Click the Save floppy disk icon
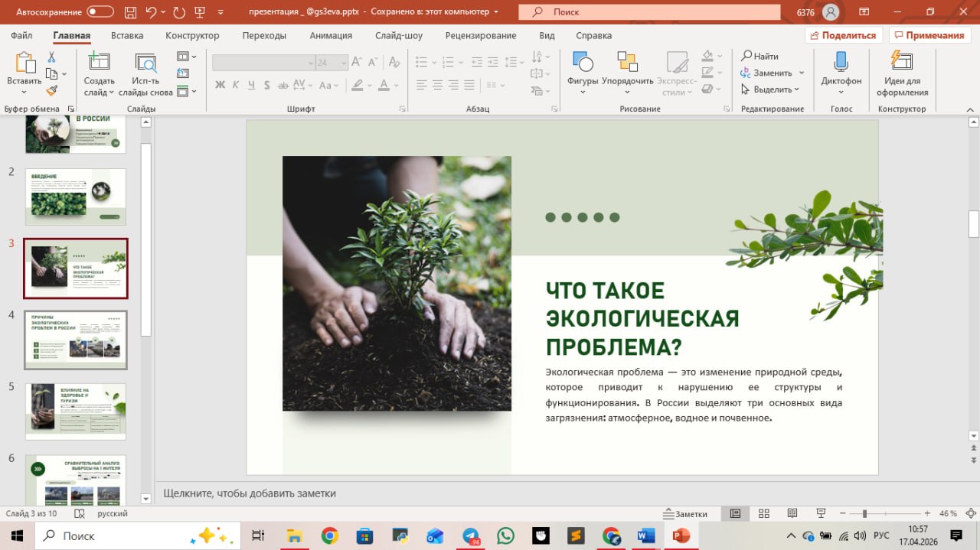 coord(129,11)
